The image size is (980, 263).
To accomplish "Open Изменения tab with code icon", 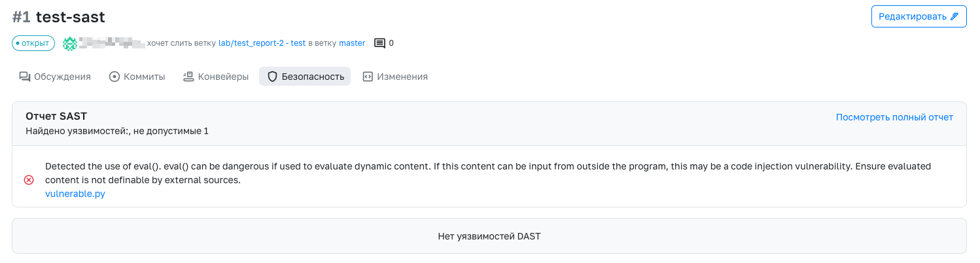I will click(x=395, y=77).
